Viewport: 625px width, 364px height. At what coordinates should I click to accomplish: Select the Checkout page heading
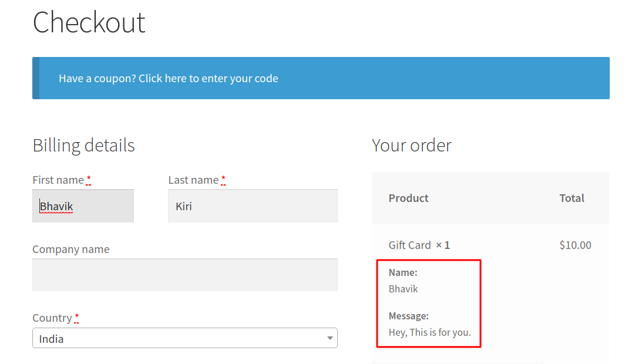(x=89, y=22)
